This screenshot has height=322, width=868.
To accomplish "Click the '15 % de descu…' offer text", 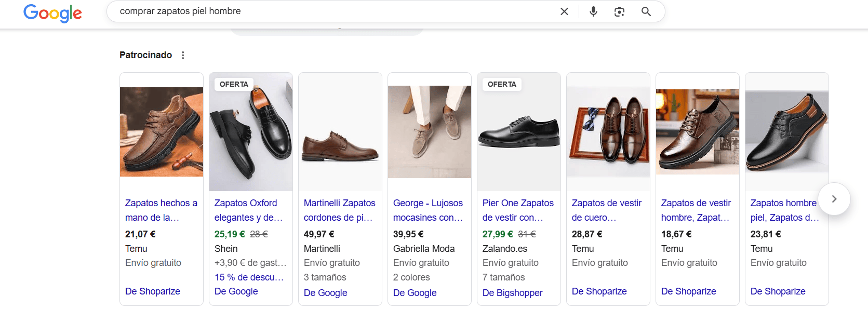I will tap(249, 277).
